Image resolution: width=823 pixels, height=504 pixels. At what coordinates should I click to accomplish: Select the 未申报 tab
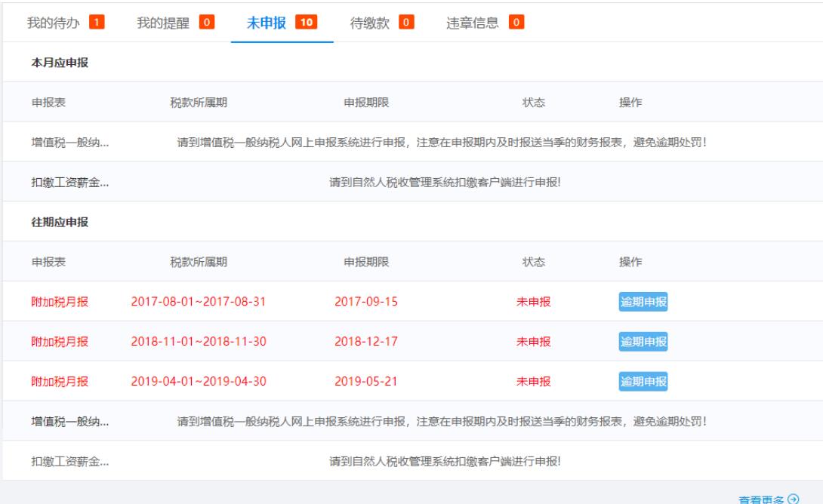[x=267, y=22]
